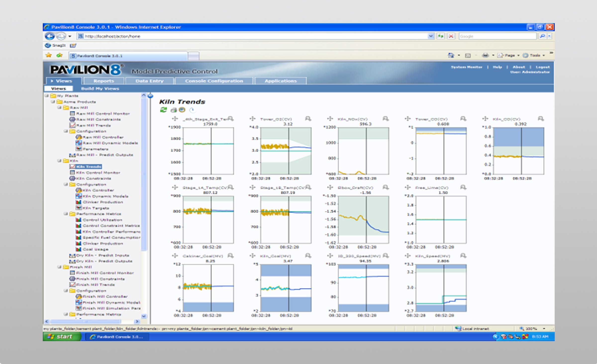597x364 pixels.
Task: Click the green refresh icon under Kiln Trends
Action: pos(163,110)
